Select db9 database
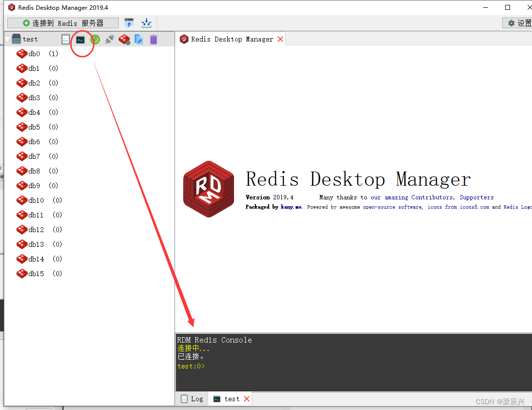Screen dimensions: 532x410 point(37,186)
